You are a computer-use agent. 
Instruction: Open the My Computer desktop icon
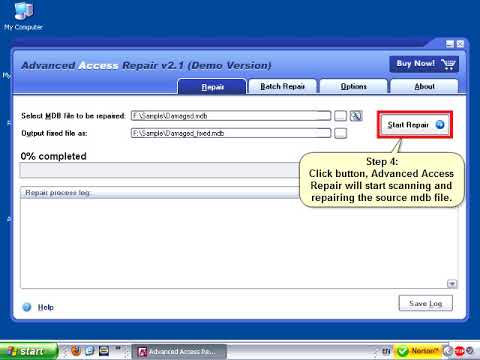point(23,16)
